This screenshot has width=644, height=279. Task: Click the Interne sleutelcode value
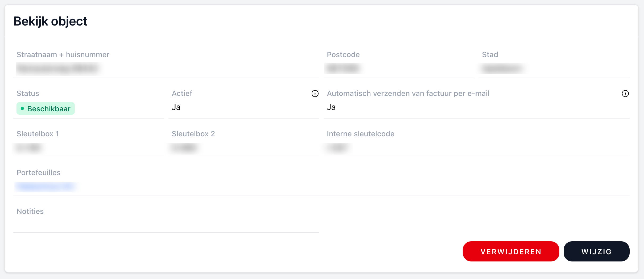click(338, 147)
